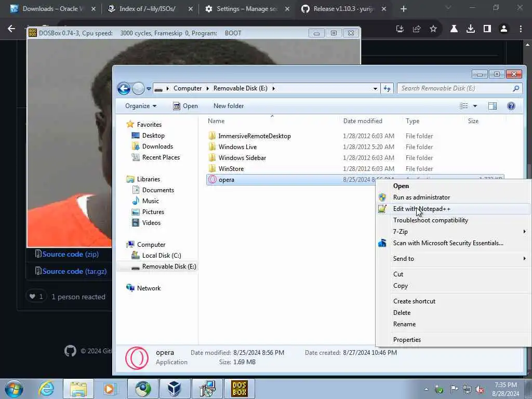
Task: Toggle the preview pane icon
Action: coord(493,106)
